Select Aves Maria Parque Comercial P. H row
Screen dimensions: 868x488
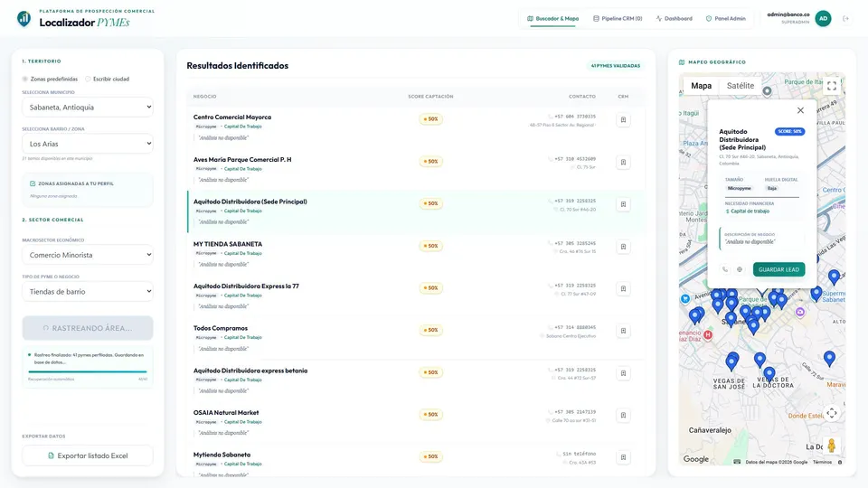click(x=416, y=169)
